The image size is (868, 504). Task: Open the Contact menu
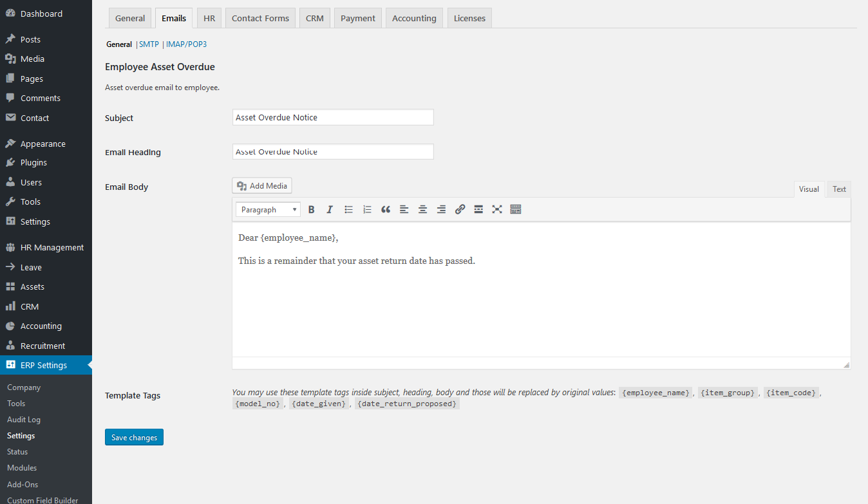click(46, 118)
